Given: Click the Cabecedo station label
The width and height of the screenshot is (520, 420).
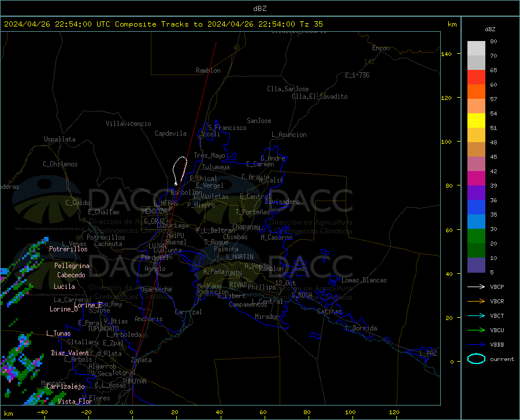Looking at the screenshot, I should [x=71, y=275].
